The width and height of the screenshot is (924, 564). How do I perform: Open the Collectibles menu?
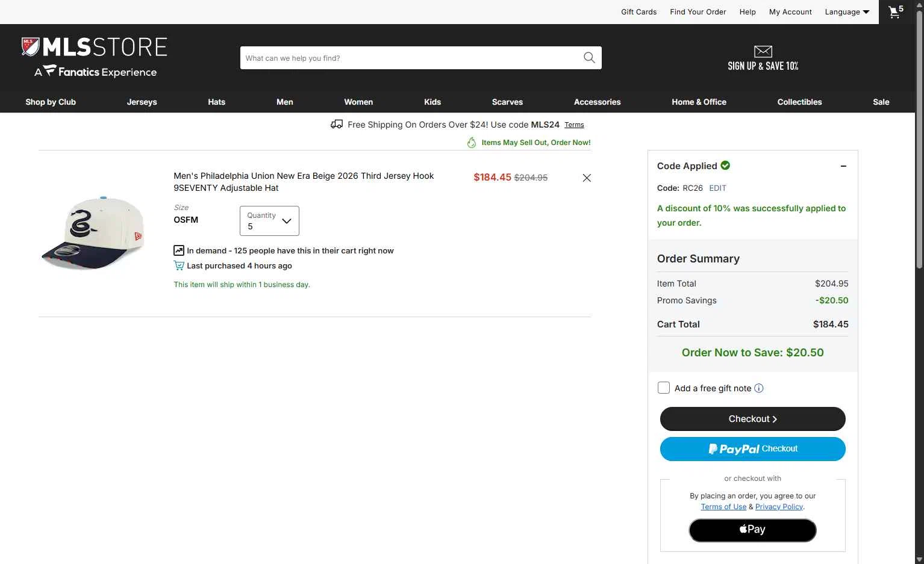[x=799, y=102]
